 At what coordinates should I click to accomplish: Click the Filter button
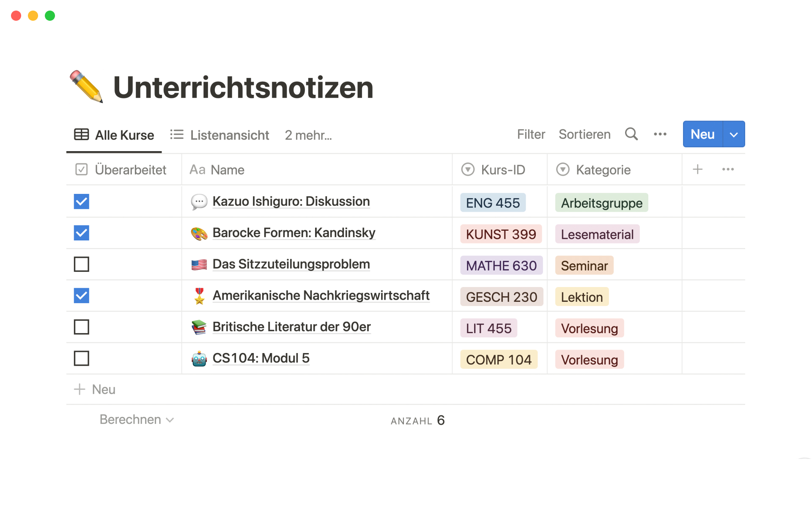point(531,134)
